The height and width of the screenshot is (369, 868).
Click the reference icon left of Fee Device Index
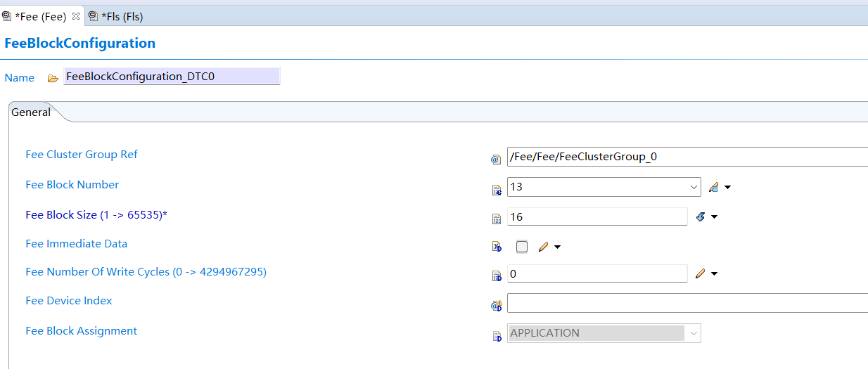click(x=497, y=305)
